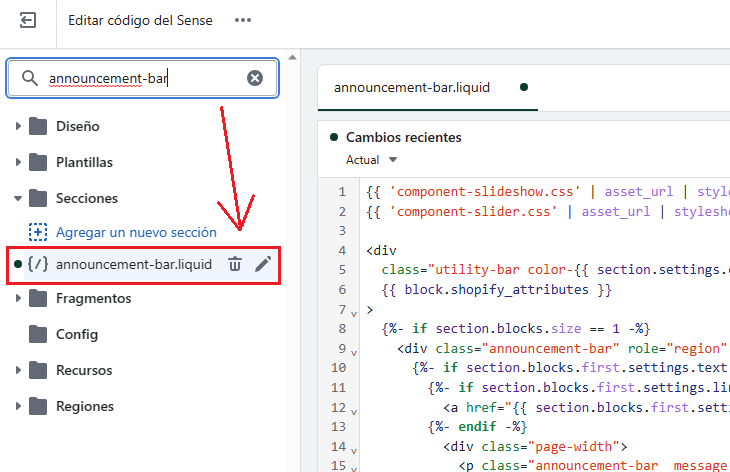730x472 pixels.
Task: Click the block.shopify_attributes code on line 6
Action: pyautogui.click(x=496, y=290)
